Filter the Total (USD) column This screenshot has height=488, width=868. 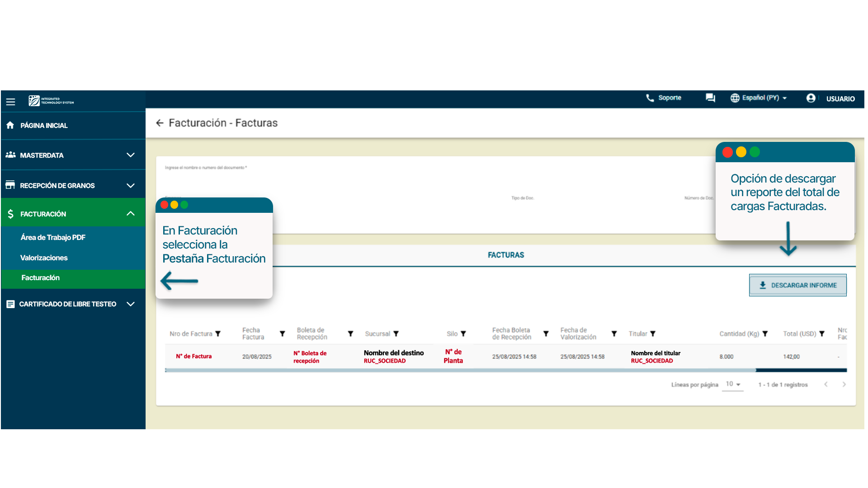[x=822, y=334]
